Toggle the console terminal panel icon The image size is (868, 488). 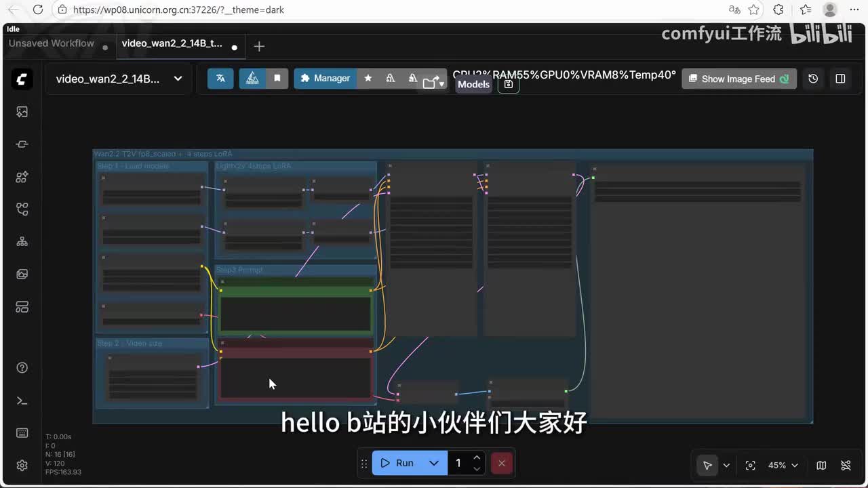(x=22, y=401)
